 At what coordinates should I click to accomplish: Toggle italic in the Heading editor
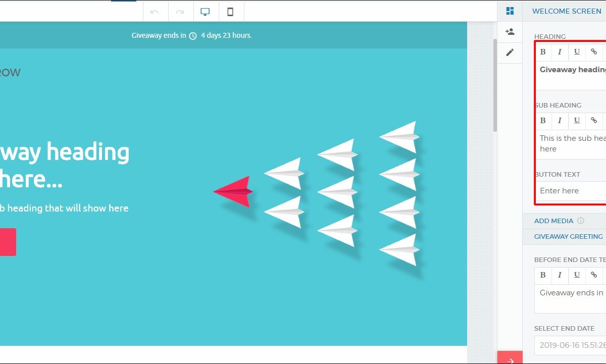click(560, 51)
